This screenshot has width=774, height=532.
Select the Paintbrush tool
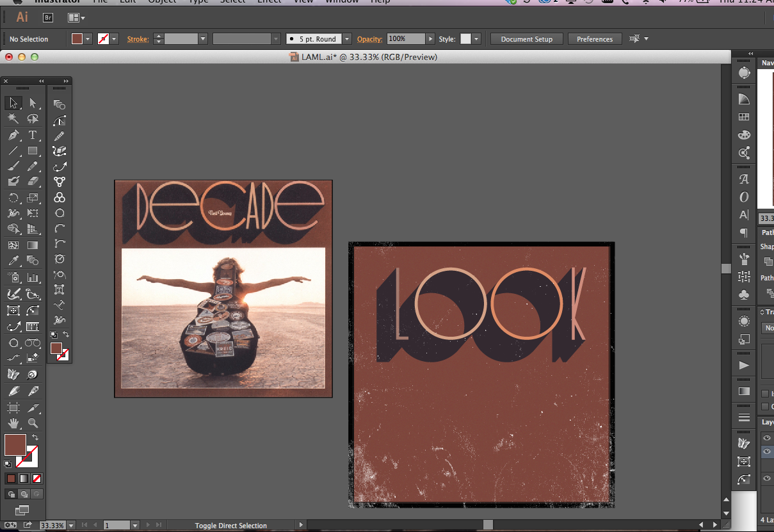[x=13, y=166]
